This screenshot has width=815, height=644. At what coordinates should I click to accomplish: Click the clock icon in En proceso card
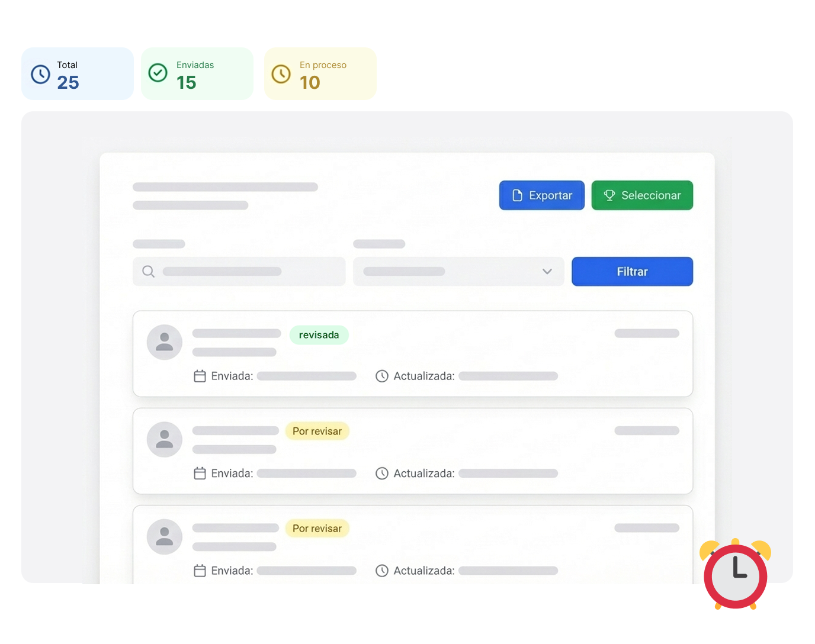281,74
